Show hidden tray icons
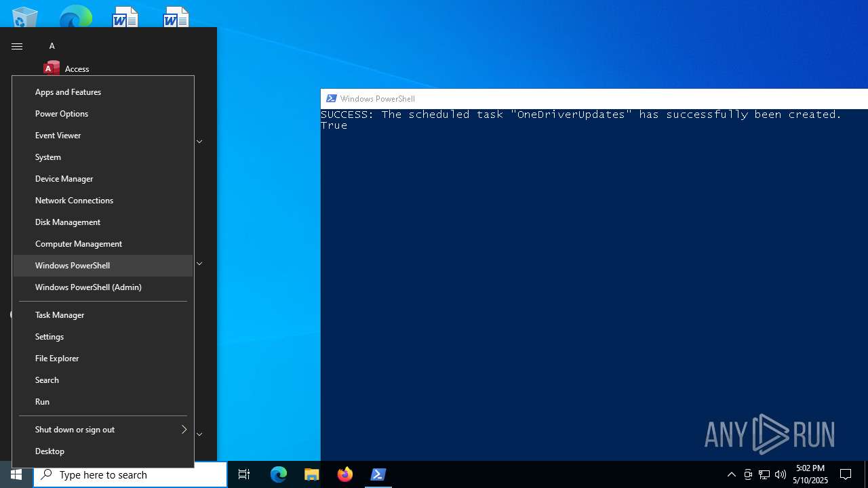 pyautogui.click(x=732, y=474)
